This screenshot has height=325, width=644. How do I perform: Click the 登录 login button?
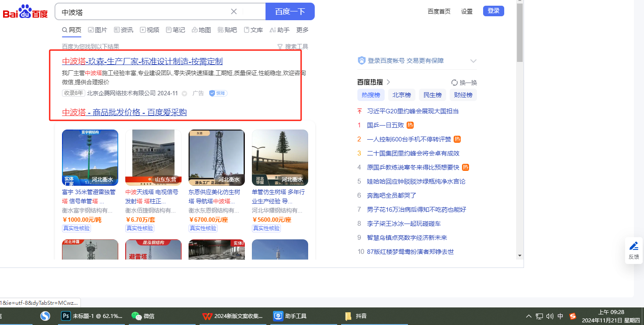[493, 11]
